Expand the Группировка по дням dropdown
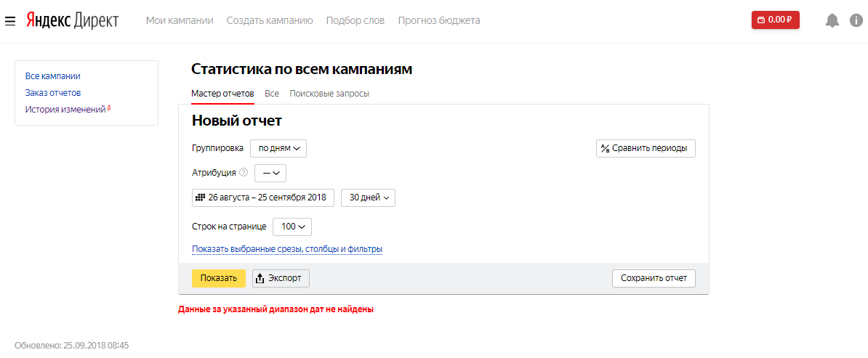 point(278,148)
